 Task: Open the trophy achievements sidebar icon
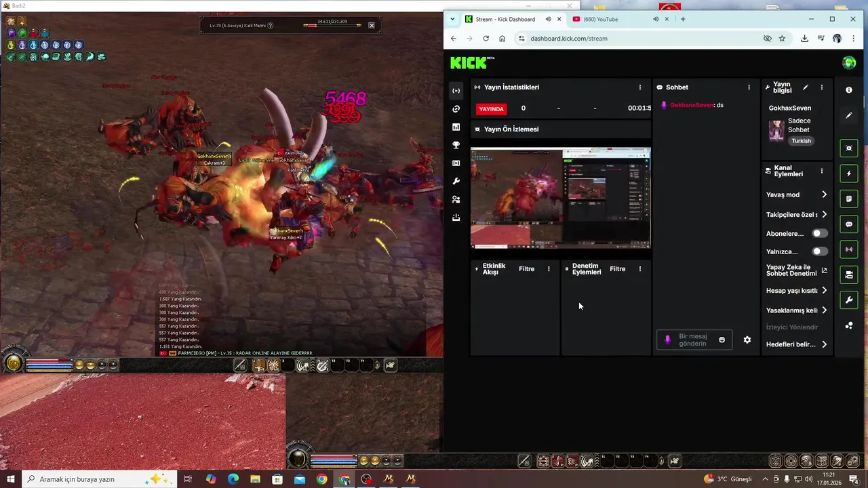[x=456, y=145]
